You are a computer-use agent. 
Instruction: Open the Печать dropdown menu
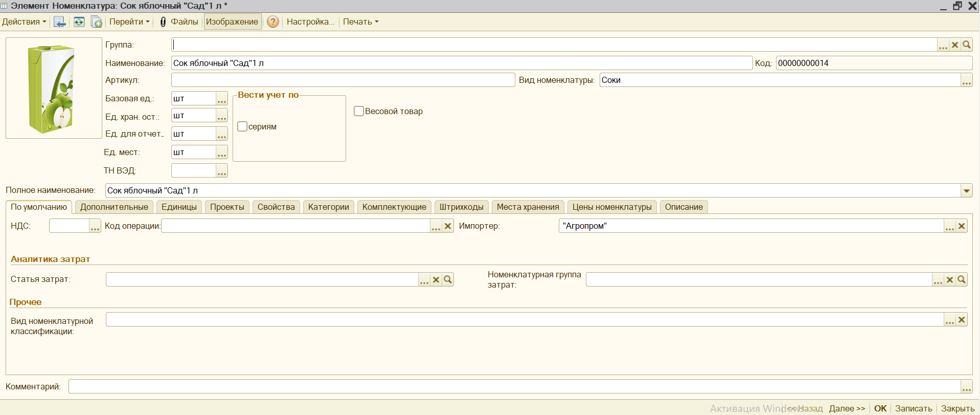tap(360, 22)
